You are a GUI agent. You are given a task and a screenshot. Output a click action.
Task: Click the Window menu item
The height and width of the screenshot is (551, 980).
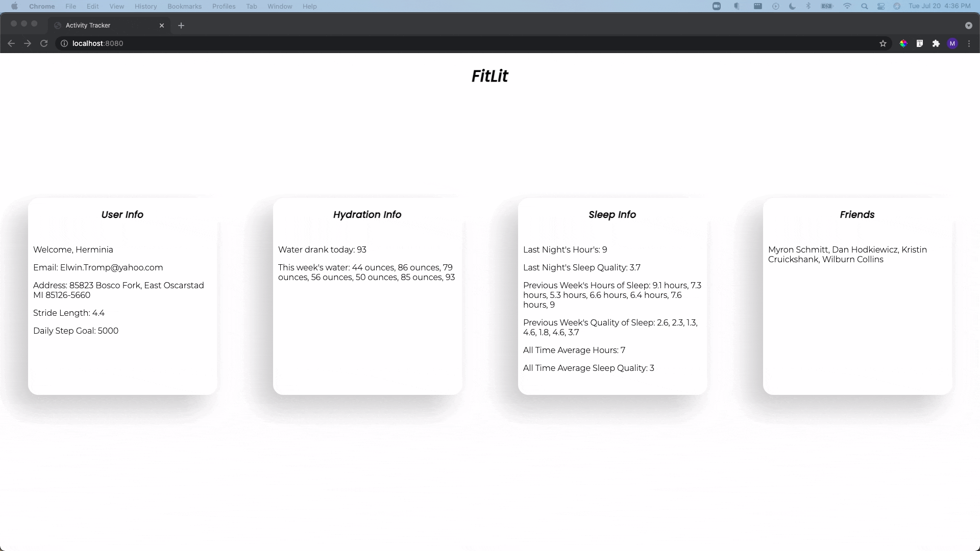(x=280, y=6)
